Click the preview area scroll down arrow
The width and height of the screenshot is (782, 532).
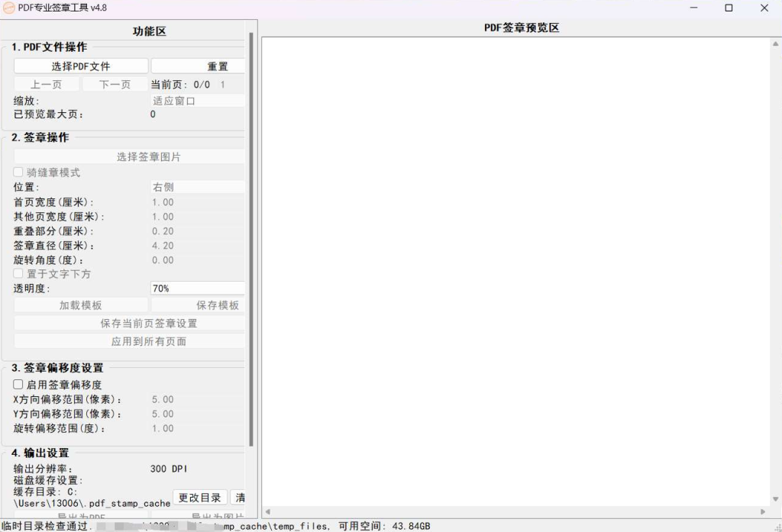[x=776, y=499]
